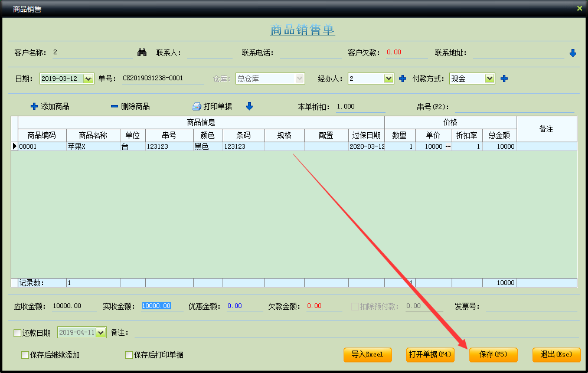Click the 条码 column header
This screenshot has width=588, height=373.
click(x=243, y=135)
